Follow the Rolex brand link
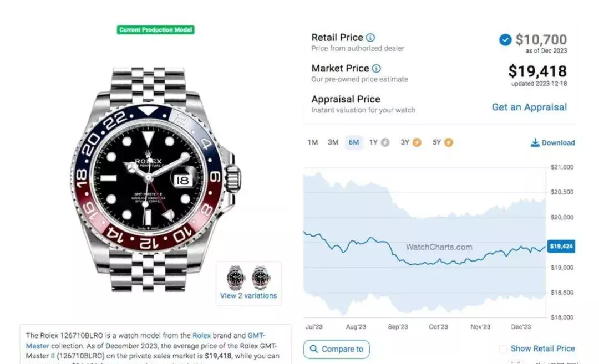This screenshot has height=364, width=599. pos(201,335)
